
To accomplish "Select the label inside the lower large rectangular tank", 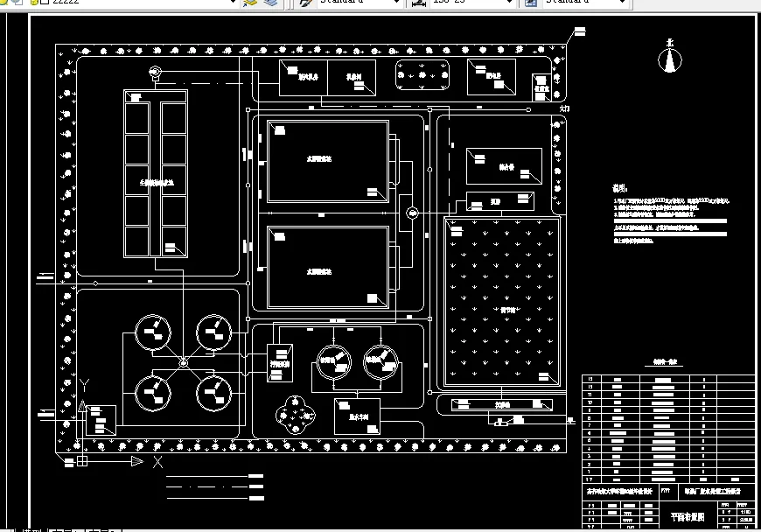I will click(x=319, y=272).
